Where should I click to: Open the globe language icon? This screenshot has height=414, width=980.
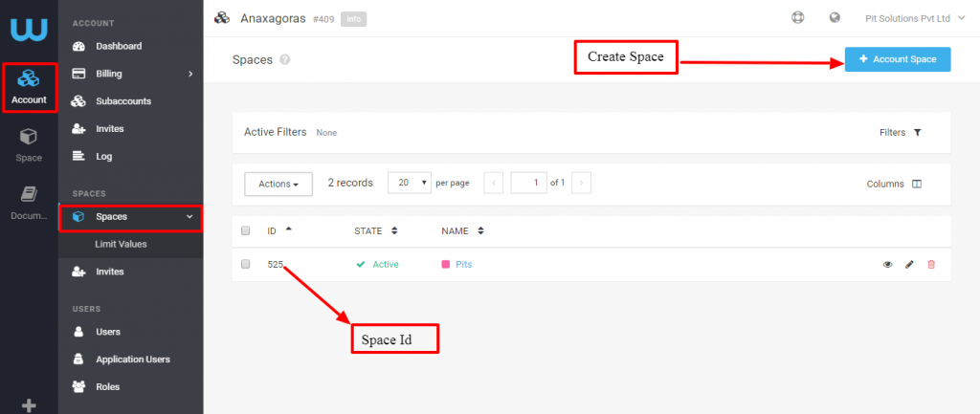click(835, 17)
